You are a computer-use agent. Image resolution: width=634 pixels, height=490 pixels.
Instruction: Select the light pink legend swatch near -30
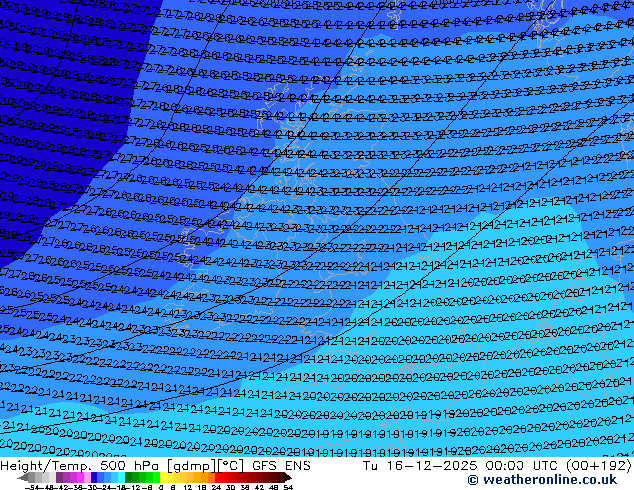[87, 477]
